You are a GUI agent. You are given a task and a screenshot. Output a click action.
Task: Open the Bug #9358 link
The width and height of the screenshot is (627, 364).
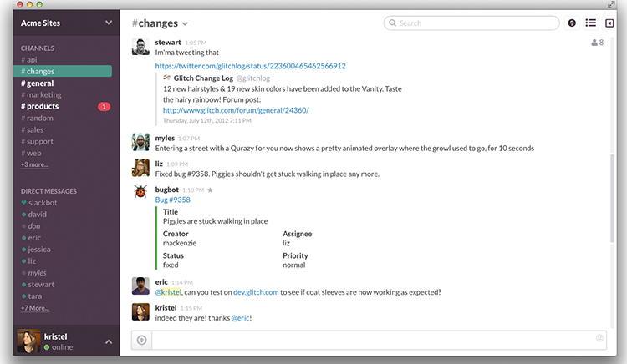172,200
